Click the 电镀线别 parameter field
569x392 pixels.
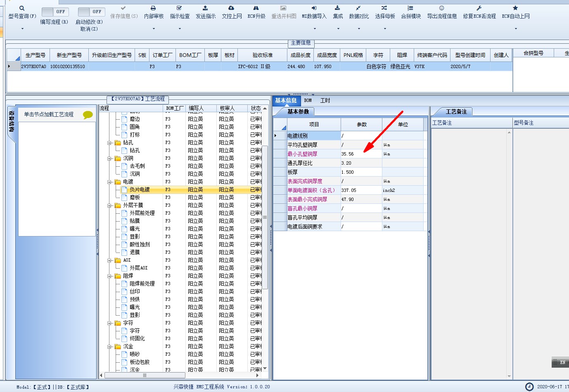[361, 136]
